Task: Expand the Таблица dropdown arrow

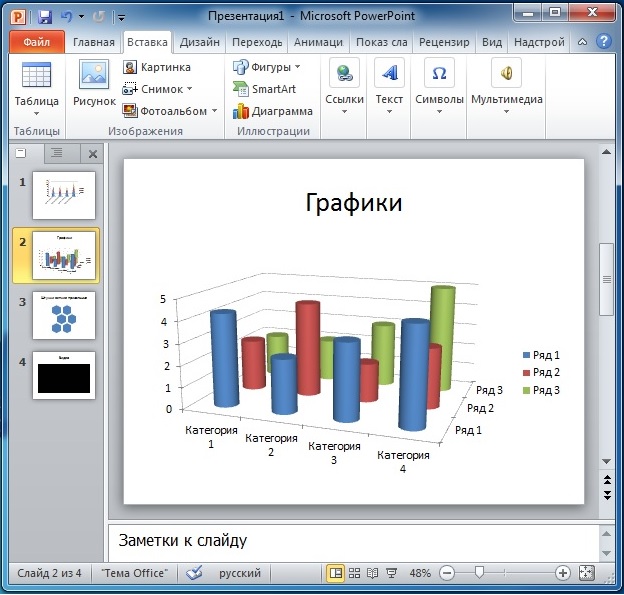Action: (36, 114)
